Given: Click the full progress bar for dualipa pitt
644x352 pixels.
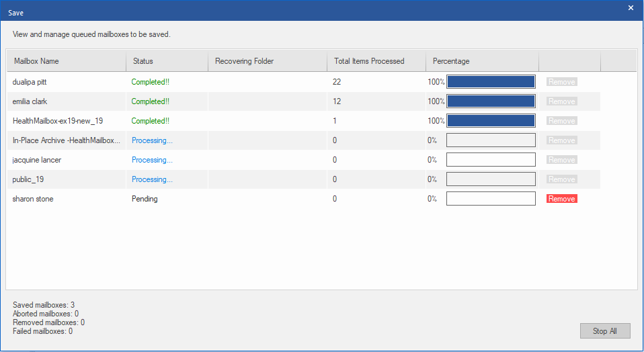Looking at the screenshot, I should (491, 82).
